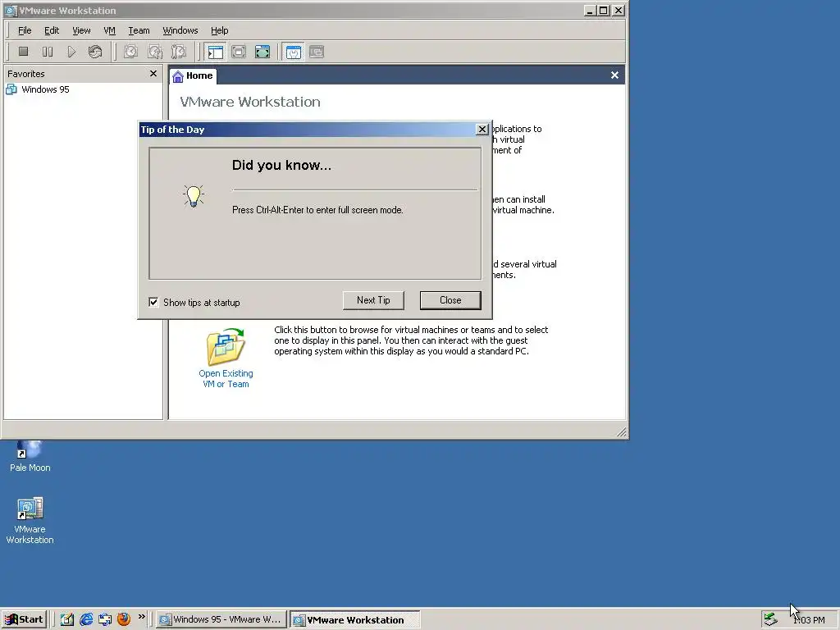Image resolution: width=840 pixels, height=630 pixels.
Task: Click the first quick launch notepad icon
Action: click(67, 619)
